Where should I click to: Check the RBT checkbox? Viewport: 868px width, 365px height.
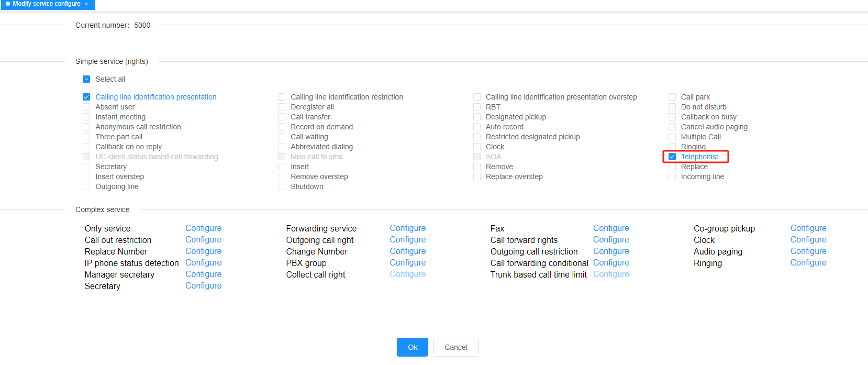(477, 107)
